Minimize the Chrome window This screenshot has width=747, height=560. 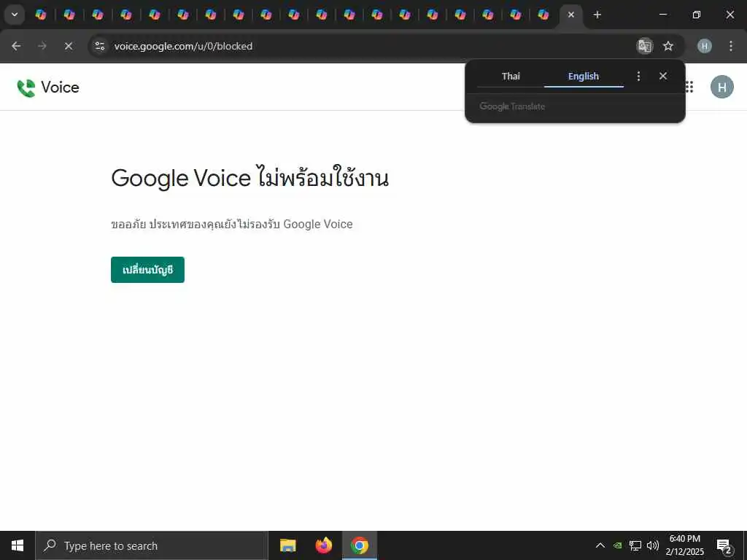click(662, 15)
